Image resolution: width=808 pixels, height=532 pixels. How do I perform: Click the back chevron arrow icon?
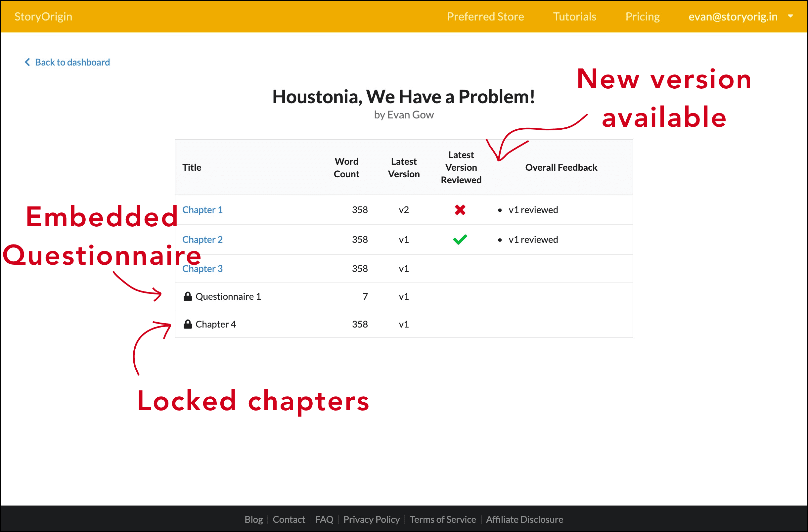[x=27, y=62]
